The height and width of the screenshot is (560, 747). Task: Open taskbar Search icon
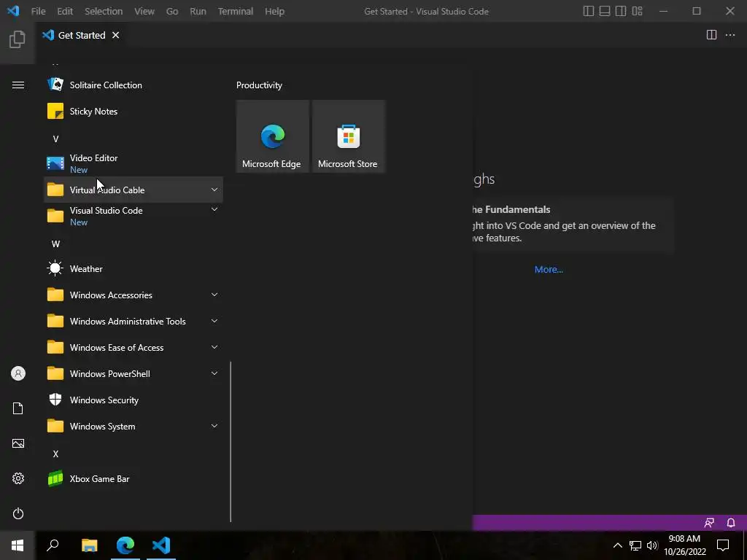pyautogui.click(x=53, y=545)
